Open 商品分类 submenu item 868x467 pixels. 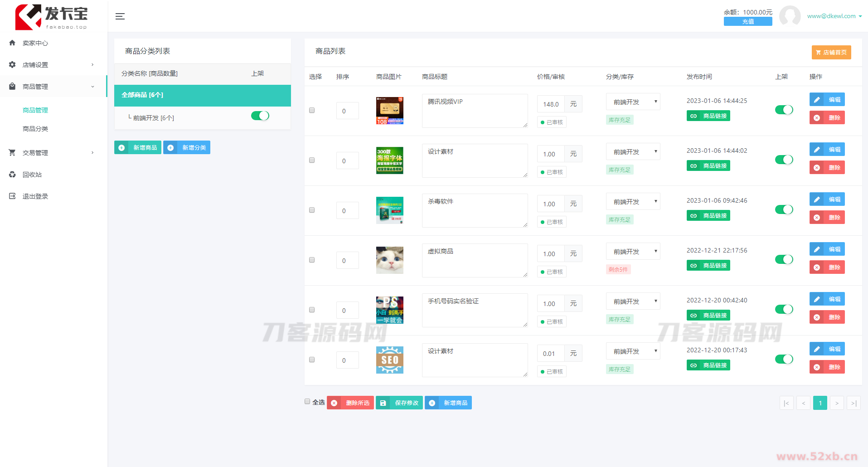pos(35,129)
